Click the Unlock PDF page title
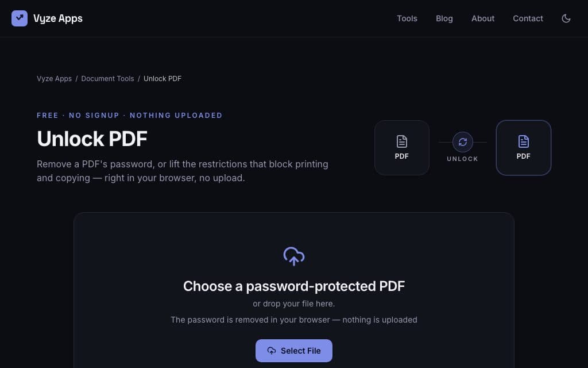 pyautogui.click(x=92, y=139)
